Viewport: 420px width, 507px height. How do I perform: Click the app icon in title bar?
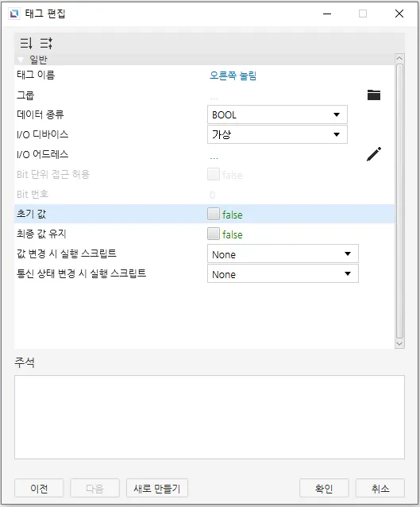pos(13,14)
